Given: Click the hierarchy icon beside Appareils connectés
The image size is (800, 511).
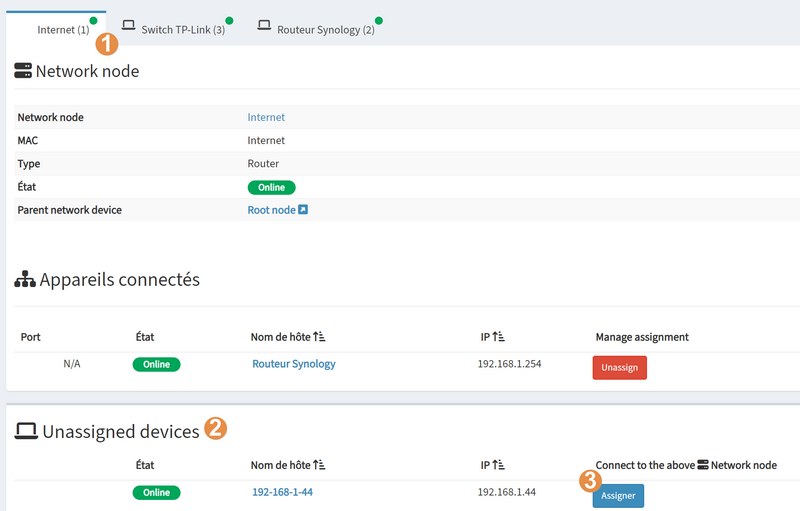Looking at the screenshot, I should [24, 281].
